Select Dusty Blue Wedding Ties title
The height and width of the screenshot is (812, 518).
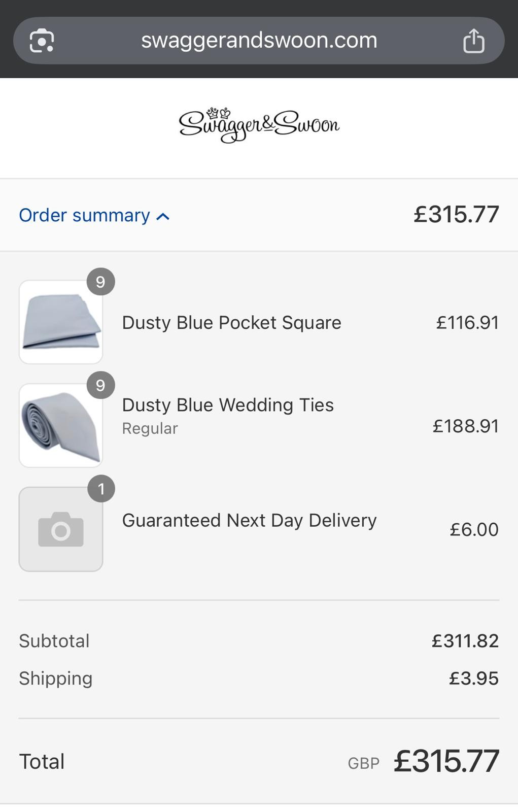228,405
